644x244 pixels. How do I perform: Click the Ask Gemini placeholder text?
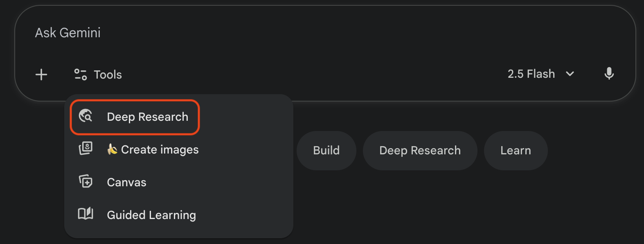click(x=68, y=33)
